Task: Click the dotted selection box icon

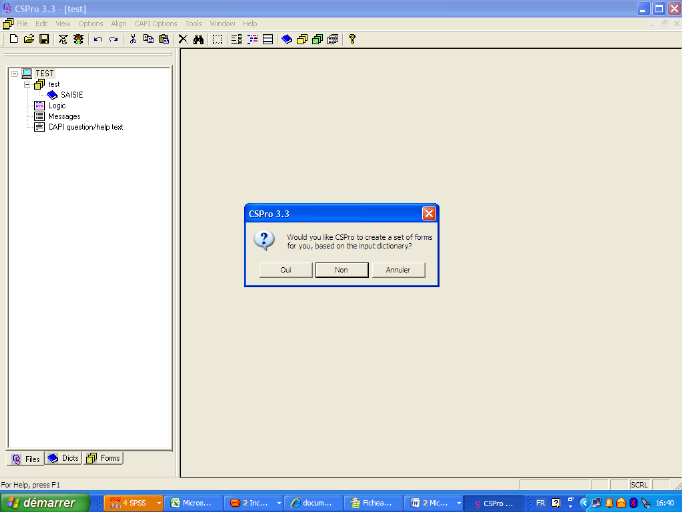Action: coord(217,39)
